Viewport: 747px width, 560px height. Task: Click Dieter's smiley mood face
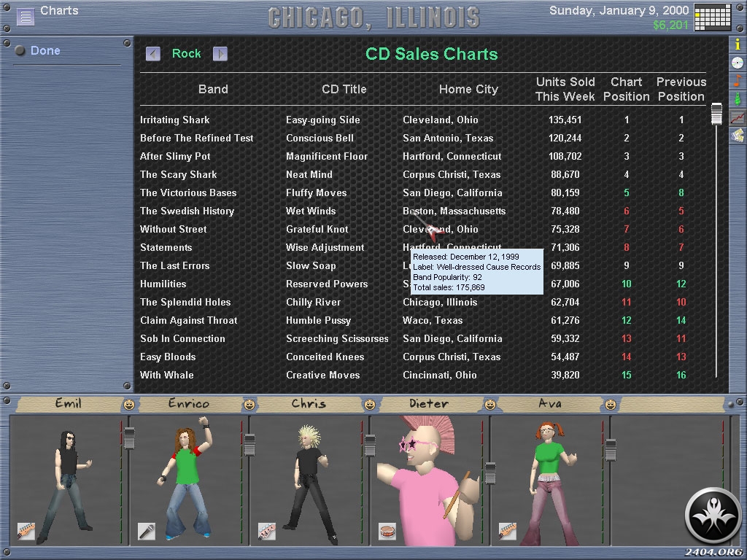pos(490,404)
